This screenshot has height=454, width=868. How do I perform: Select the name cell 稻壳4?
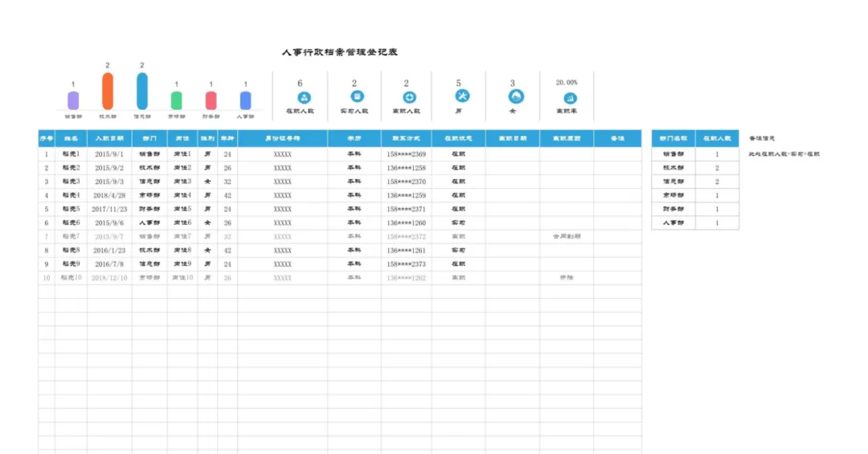(71, 195)
